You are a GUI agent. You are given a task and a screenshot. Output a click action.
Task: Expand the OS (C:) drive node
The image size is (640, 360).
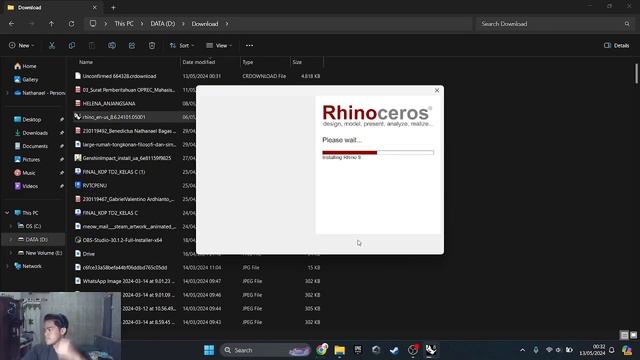tap(11, 226)
